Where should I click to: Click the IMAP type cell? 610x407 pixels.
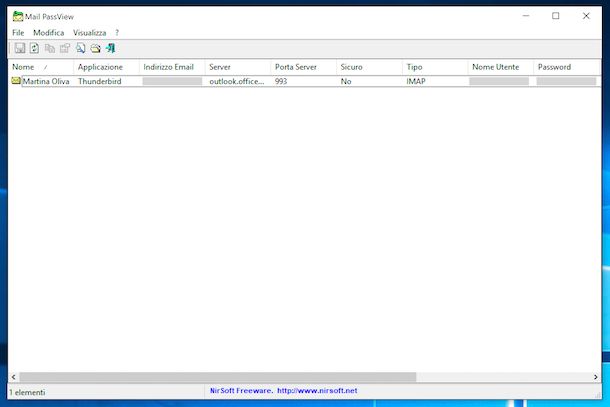[x=416, y=81]
